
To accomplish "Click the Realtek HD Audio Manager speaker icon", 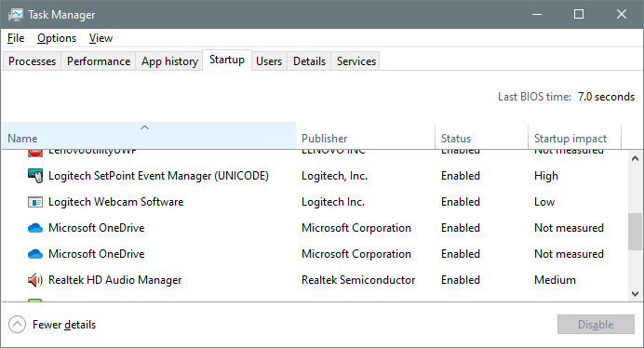I will pos(35,280).
